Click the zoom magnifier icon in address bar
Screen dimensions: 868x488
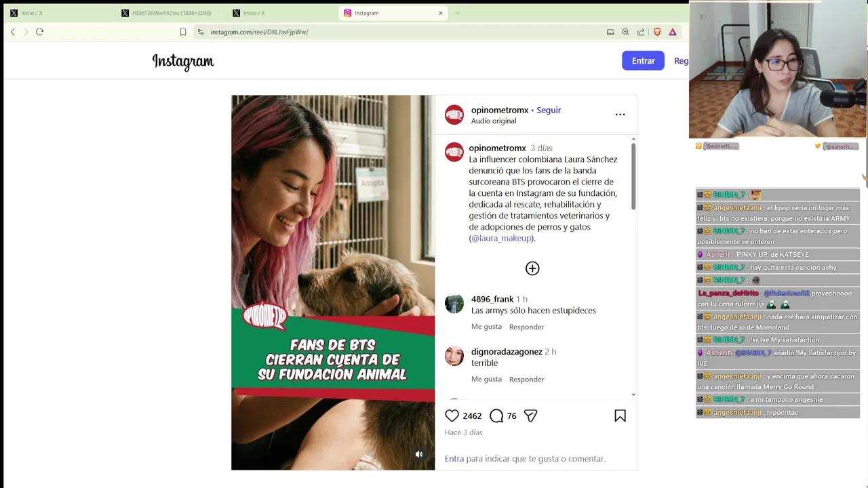[625, 32]
